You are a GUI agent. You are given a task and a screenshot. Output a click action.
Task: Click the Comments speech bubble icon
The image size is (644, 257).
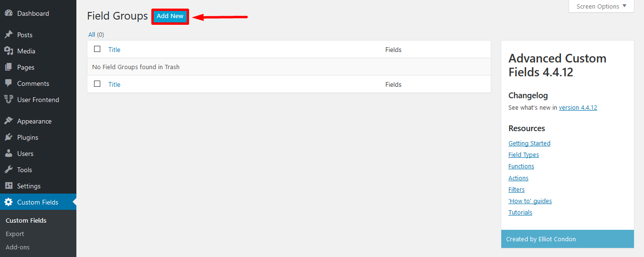[9, 83]
